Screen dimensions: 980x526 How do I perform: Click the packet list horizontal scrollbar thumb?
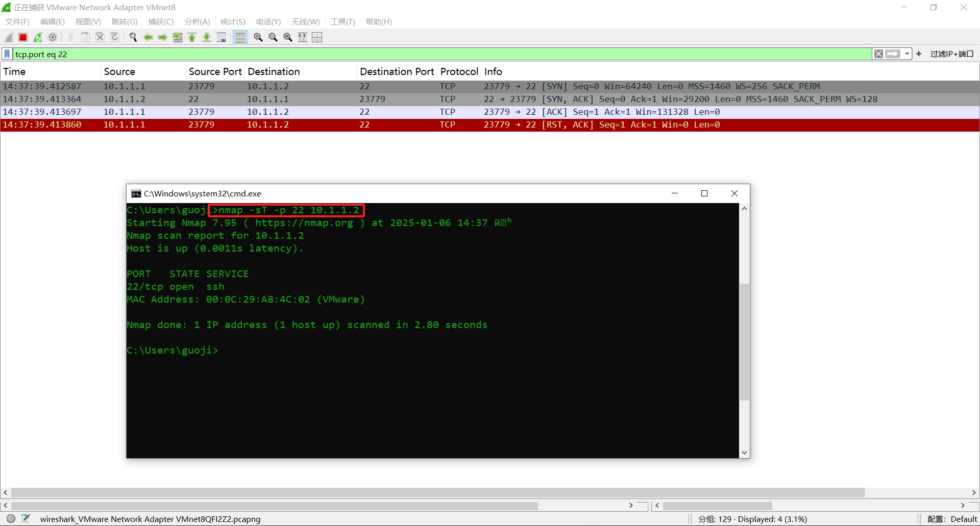click(x=438, y=493)
